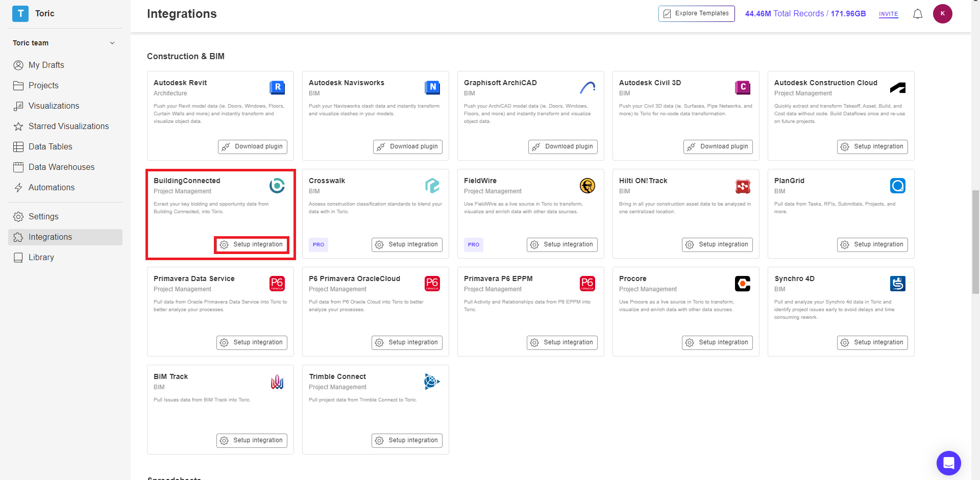The height and width of the screenshot is (480, 980).
Task: Download plugin for Autodesk Navisworks
Action: (x=408, y=146)
